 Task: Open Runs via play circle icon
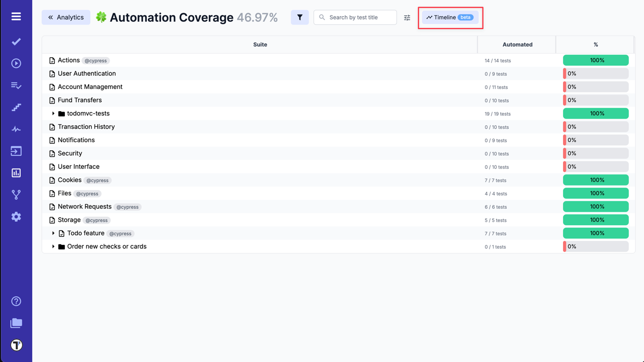coord(16,63)
